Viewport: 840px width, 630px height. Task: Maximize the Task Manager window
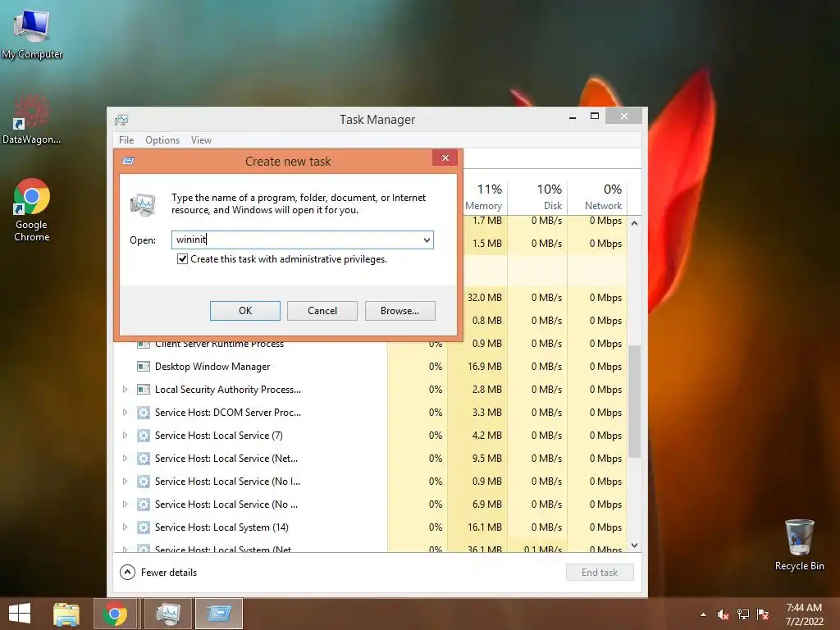coord(594,116)
